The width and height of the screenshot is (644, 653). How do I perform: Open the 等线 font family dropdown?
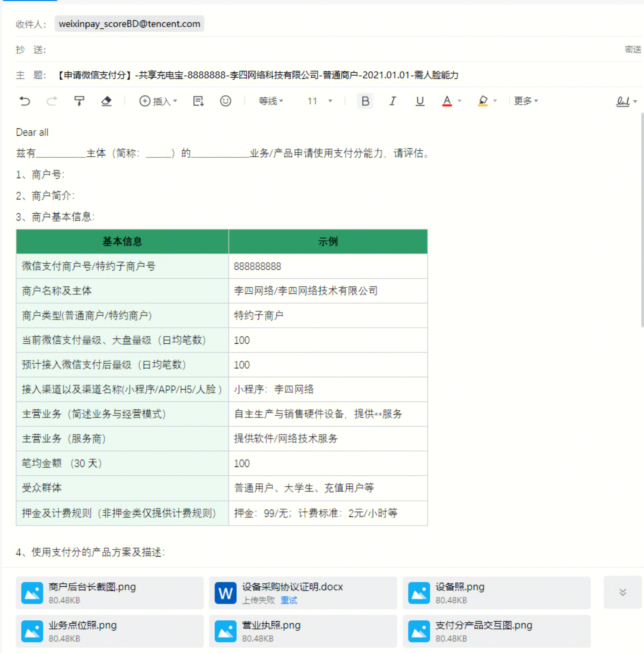point(271,101)
